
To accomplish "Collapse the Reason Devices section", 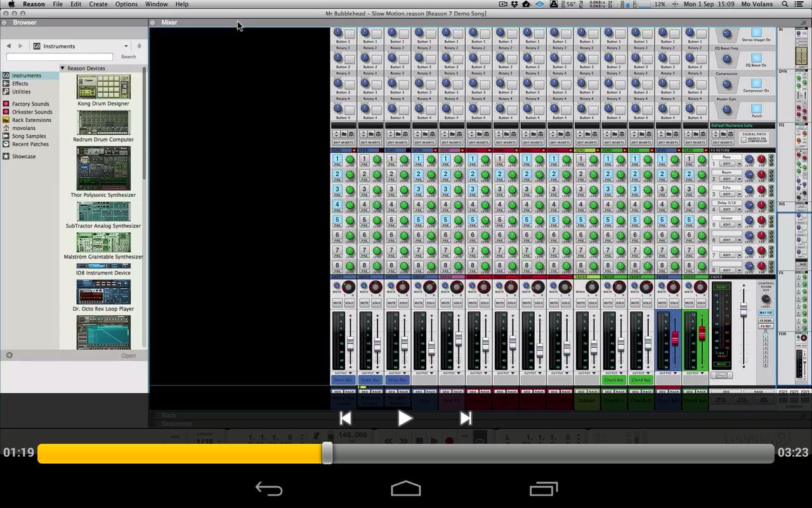I will pyautogui.click(x=63, y=68).
